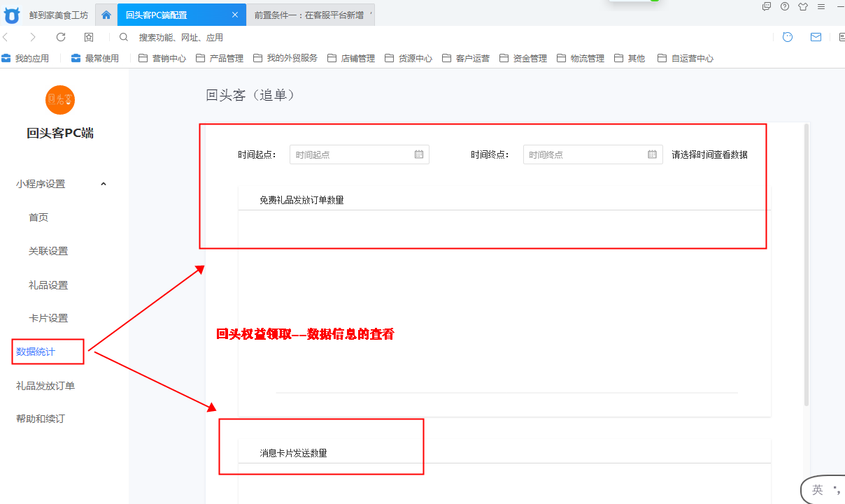Image resolution: width=845 pixels, height=504 pixels.
Task: Click the 我的应用 briefcase icon
Action: point(6,58)
